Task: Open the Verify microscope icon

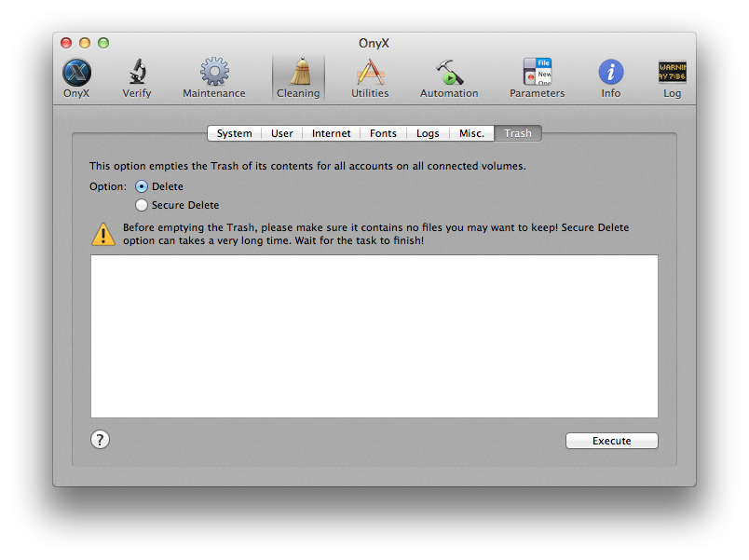Action: click(137, 73)
